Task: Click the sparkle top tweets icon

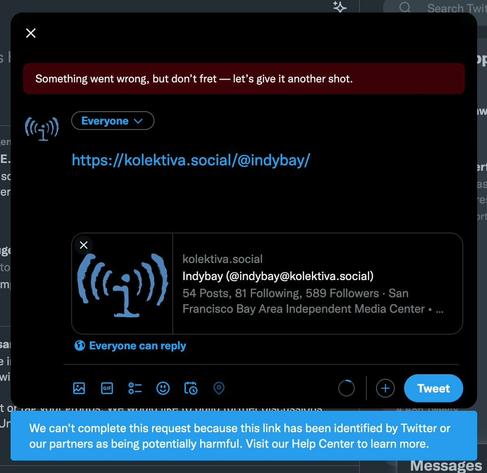Action: coord(340,7)
